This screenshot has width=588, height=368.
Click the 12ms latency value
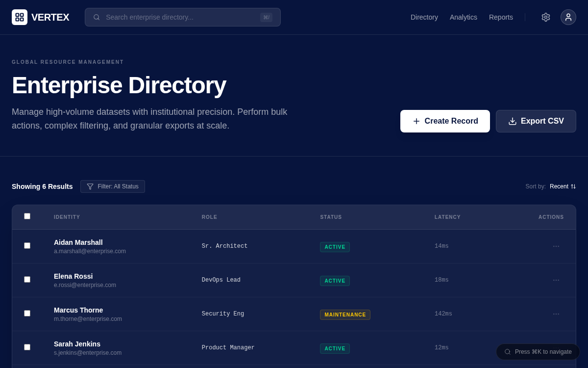pos(441,348)
